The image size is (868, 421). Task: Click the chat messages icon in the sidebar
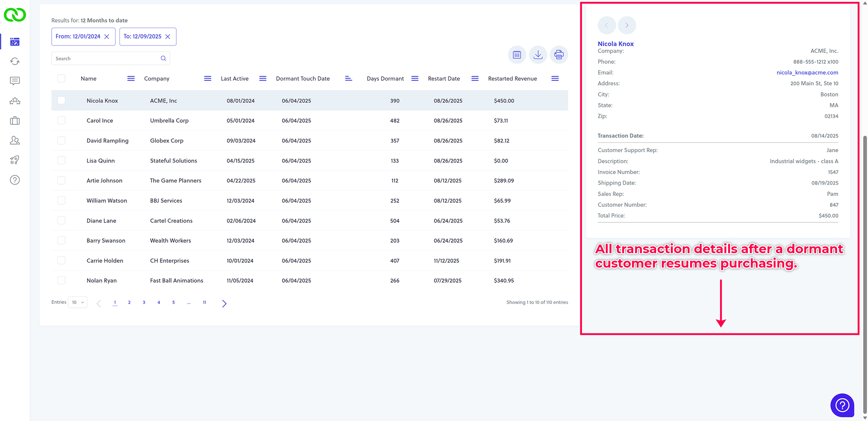click(x=15, y=81)
